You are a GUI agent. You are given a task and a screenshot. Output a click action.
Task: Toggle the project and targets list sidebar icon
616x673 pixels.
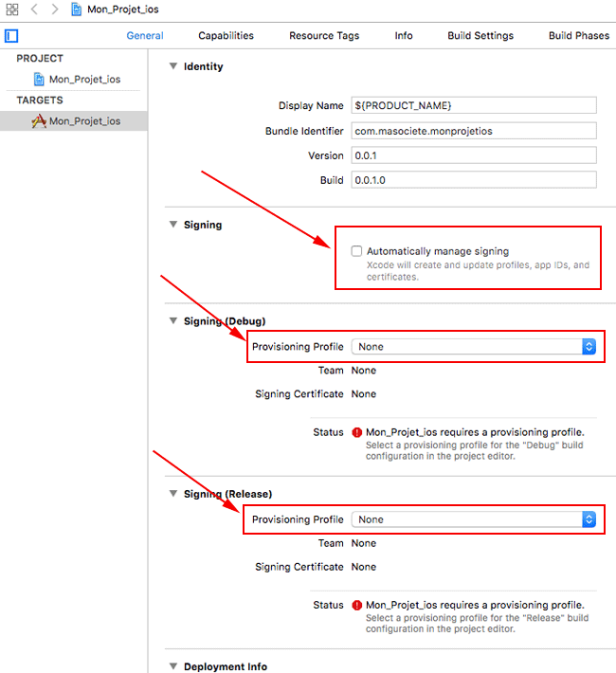point(11,36)
